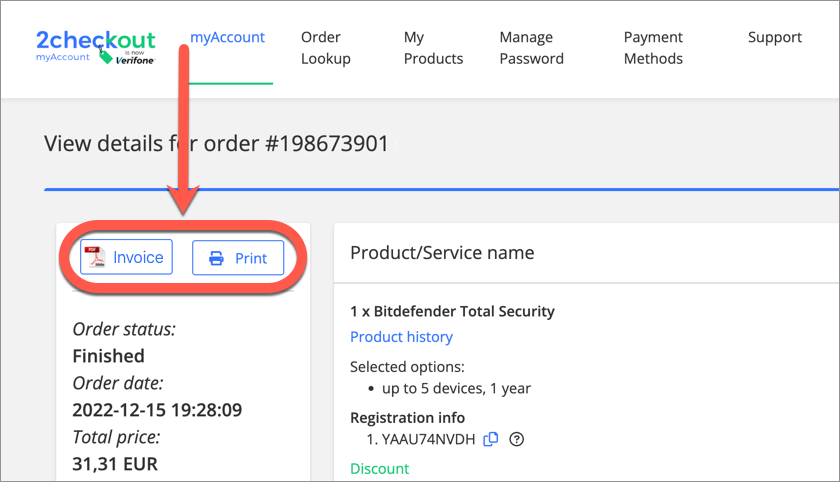
Task: Click the 'Selected options:' label
Action: 407,367
